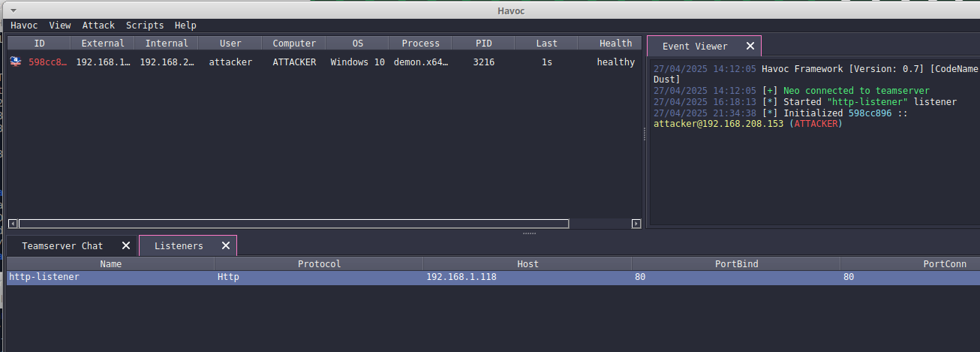
Task: Select the http-listener row name
Action: point(44,277)
